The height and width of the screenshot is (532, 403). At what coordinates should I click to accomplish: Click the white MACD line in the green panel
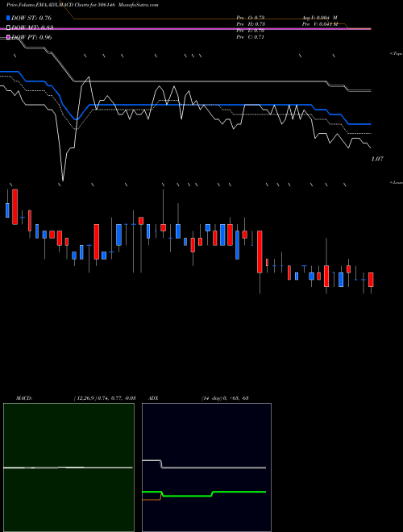(x=68, y=468)
